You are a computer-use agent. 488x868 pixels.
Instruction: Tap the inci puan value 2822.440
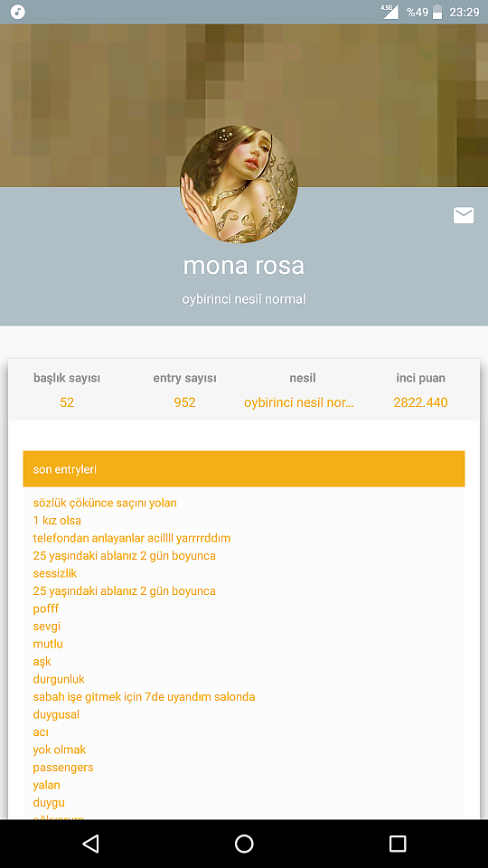click(420, 402)
